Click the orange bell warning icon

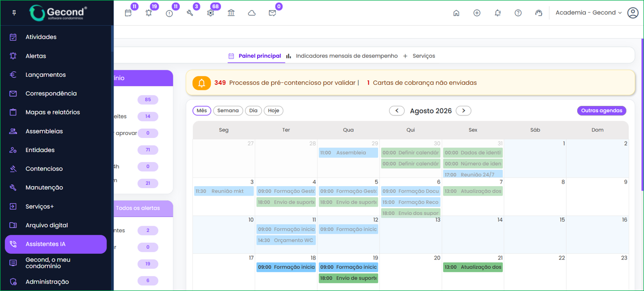click(x=201, y=83)
